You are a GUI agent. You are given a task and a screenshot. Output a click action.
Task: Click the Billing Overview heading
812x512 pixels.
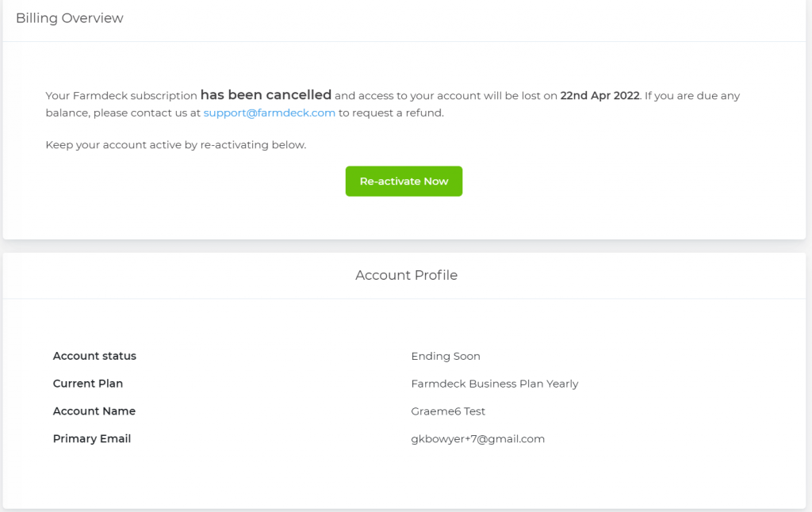[x=70, y=18]
